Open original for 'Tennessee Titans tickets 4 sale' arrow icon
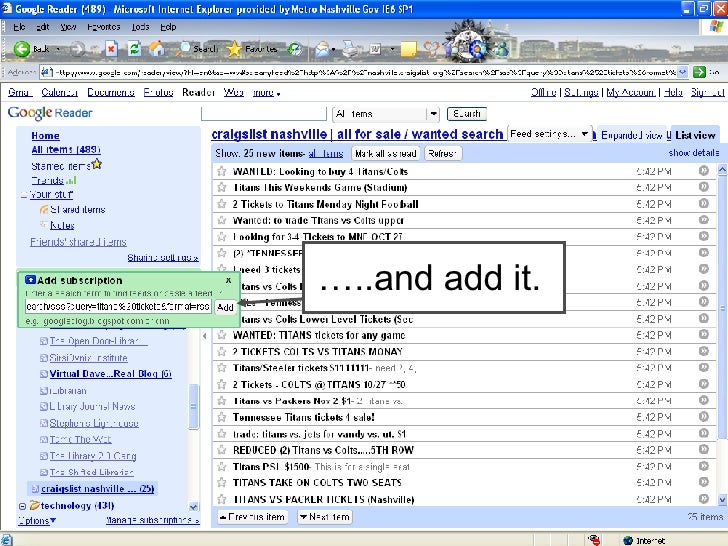The width and height of the screenshot is (728, 546). click(x=704, y=416)
